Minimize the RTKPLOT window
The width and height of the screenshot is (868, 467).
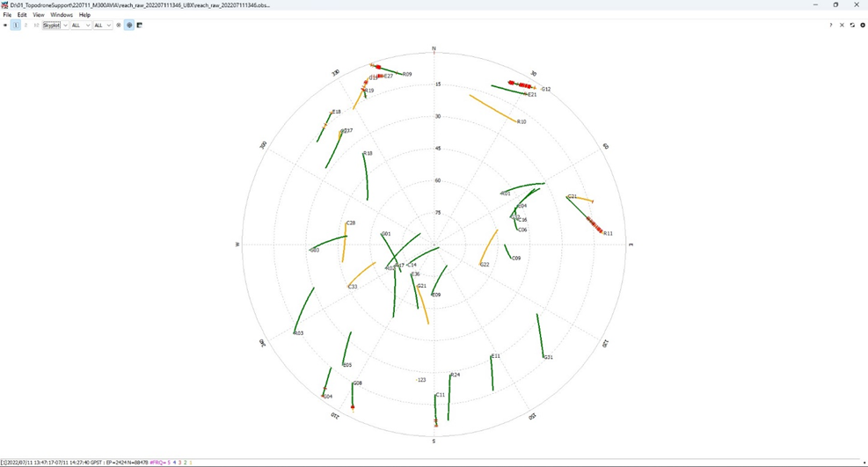tap(815, 5)
